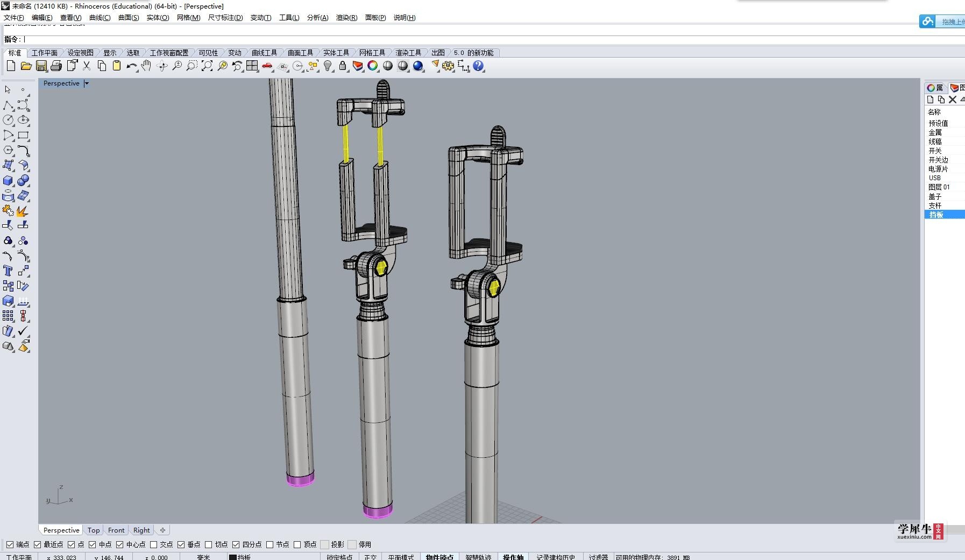965x560 pixels.
Task: Click the new layer icon in panel
Action: tap(930, 100)
